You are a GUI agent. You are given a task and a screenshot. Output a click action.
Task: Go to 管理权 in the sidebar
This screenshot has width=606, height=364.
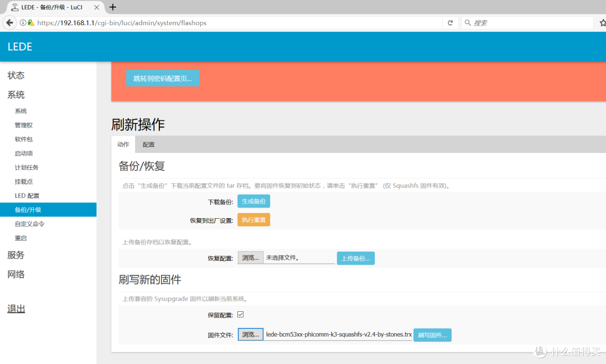coord(24,125)
